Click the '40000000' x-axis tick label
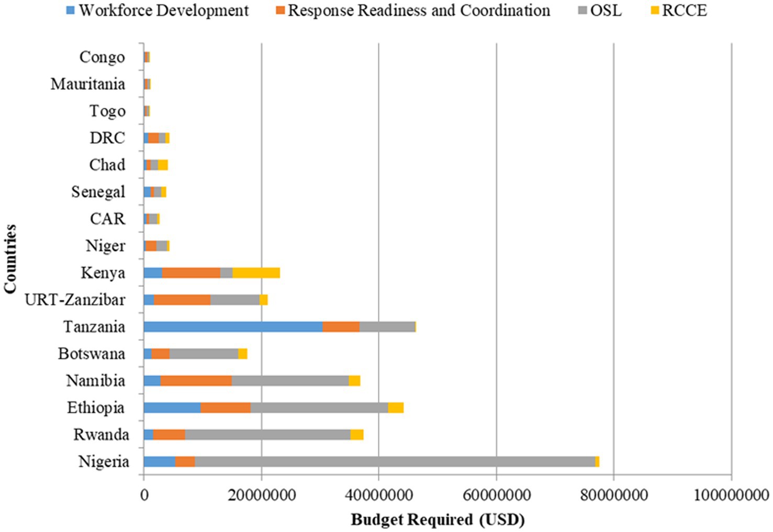773x532 pixels. point(379,495)
